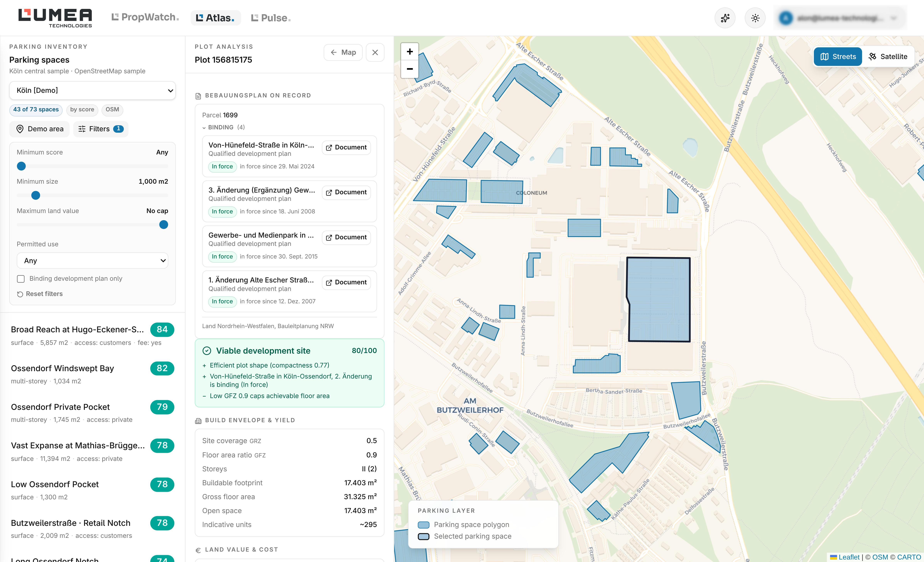Select Butzweilerstraße · Retail Notch listing
Image resolution: width=924 pixels, height=562 pixels.
tap(92, 529)
